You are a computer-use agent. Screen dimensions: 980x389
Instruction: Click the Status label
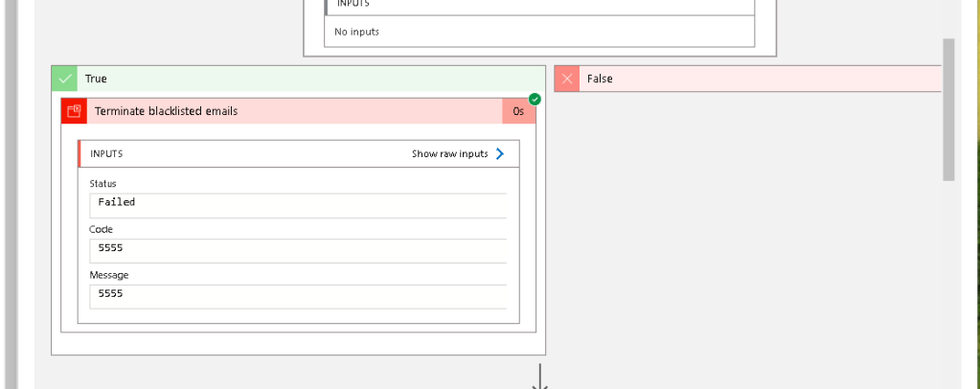click(103, 184)
